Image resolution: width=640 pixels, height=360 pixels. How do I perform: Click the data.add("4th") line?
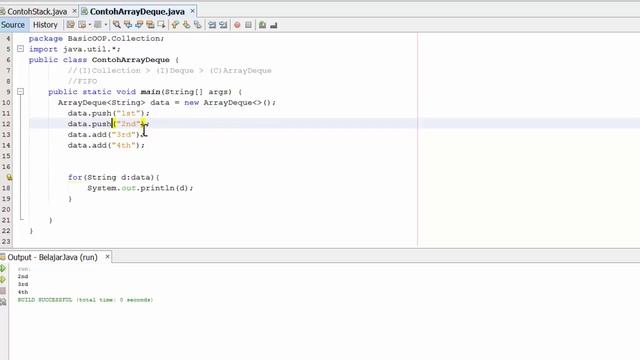tap(106, 145)
